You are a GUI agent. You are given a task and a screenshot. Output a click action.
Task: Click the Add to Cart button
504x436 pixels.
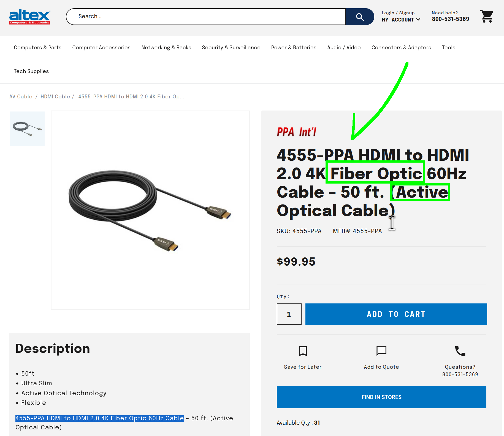tap(396, 314)
